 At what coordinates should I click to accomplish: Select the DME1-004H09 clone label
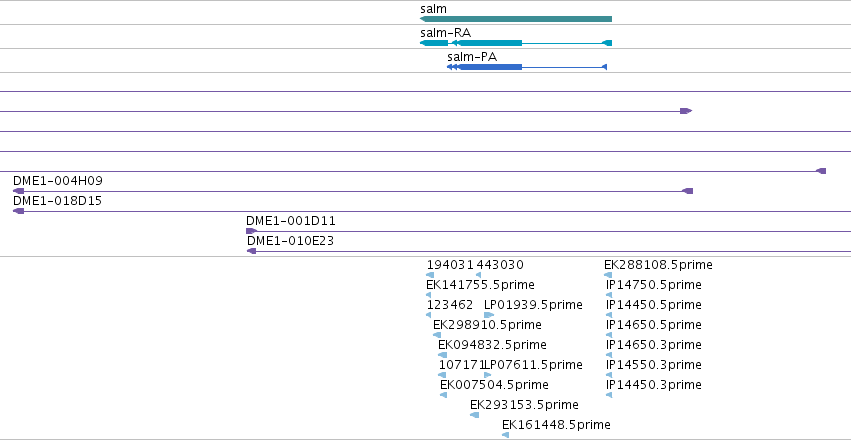[x=58, y=181]
